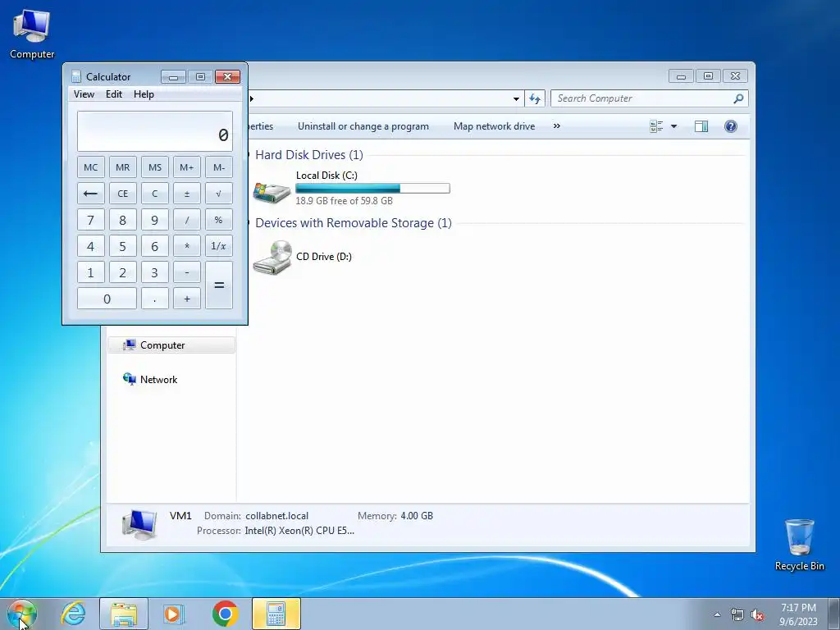This screenshot has height=630, width=840.
Task: Open Windows Media Player from the taskbar
Action: click(x=174, y=614)
